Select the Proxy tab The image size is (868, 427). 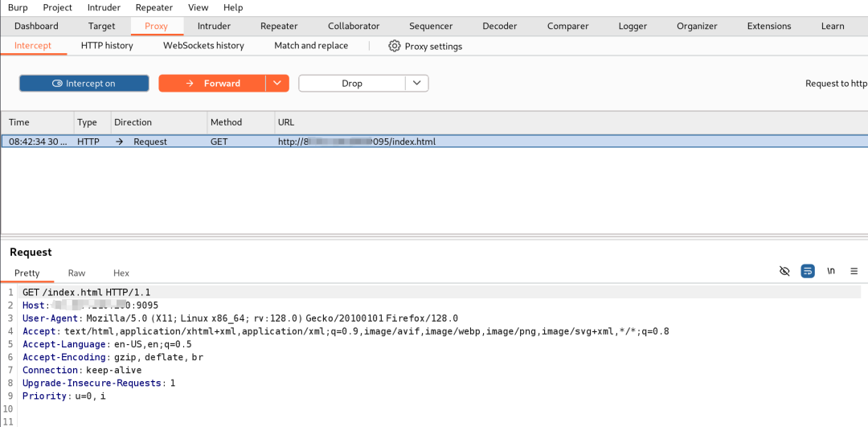[156, 26]
